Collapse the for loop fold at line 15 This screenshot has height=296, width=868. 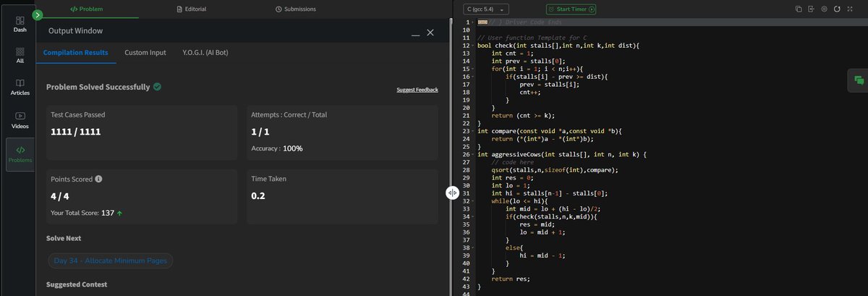coord(473,69)
